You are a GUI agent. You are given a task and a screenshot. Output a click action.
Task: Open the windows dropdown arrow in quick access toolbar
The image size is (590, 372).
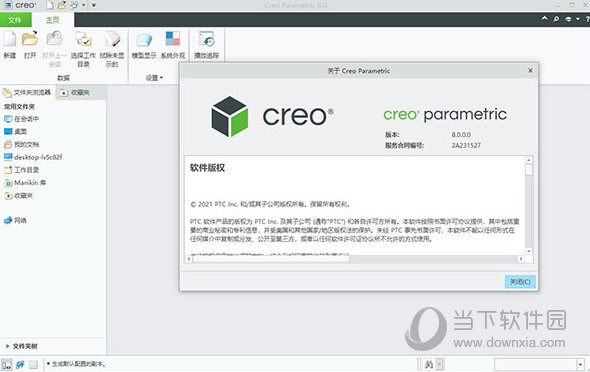(x=84, y=5)
